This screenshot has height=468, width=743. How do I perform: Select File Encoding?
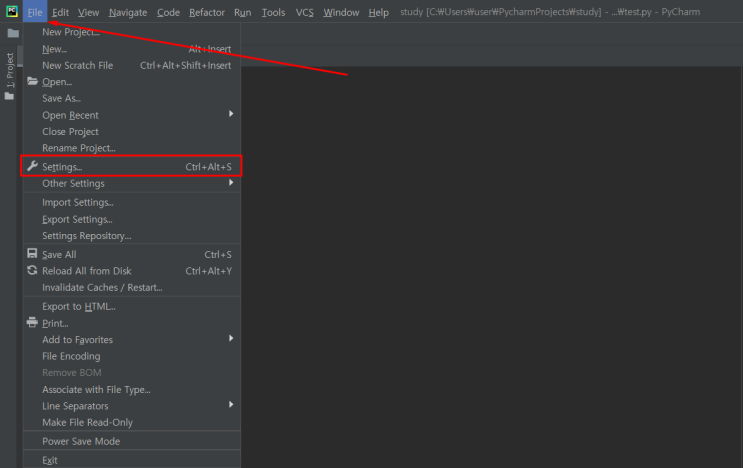pos(132,356)
